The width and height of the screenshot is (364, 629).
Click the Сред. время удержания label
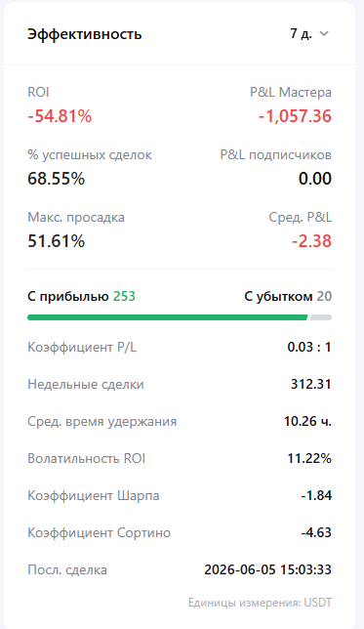(102, 422)
